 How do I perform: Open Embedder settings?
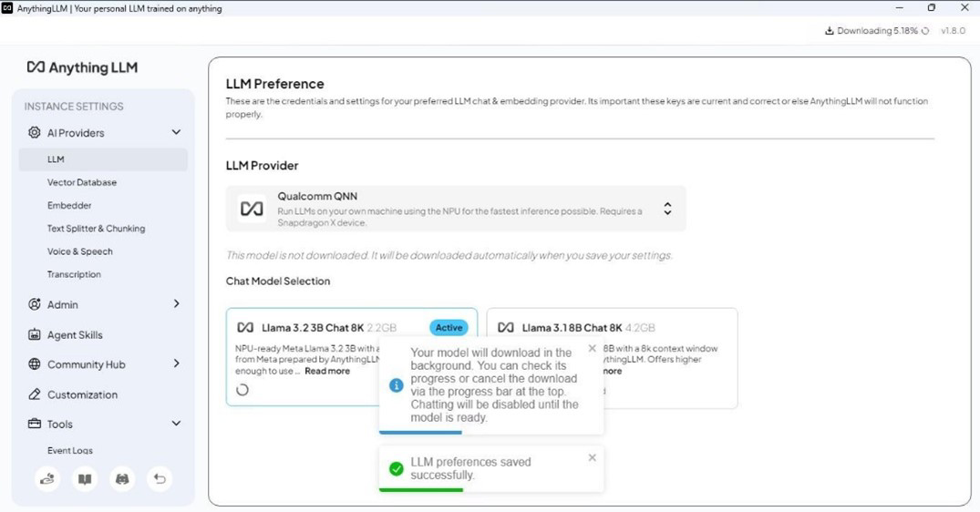(x=69, y=205)
